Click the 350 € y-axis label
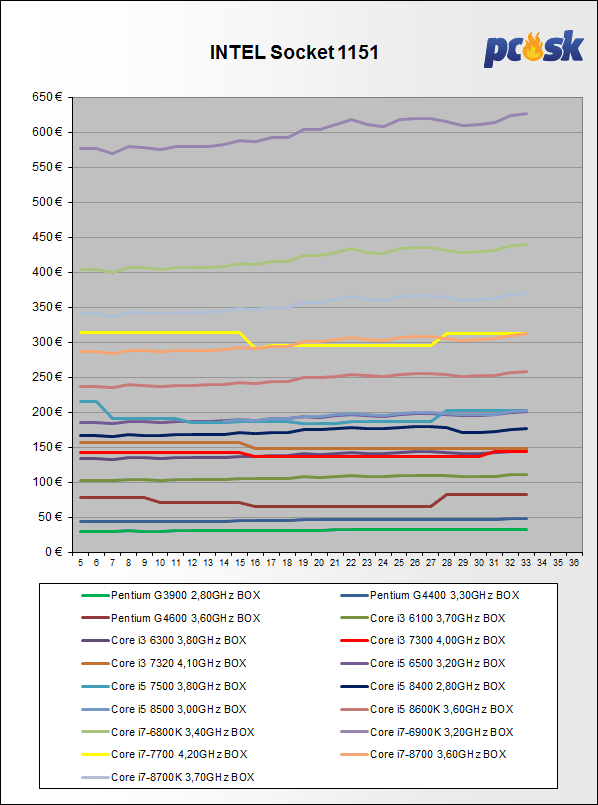The image size is (598, 805). point(47,307)
